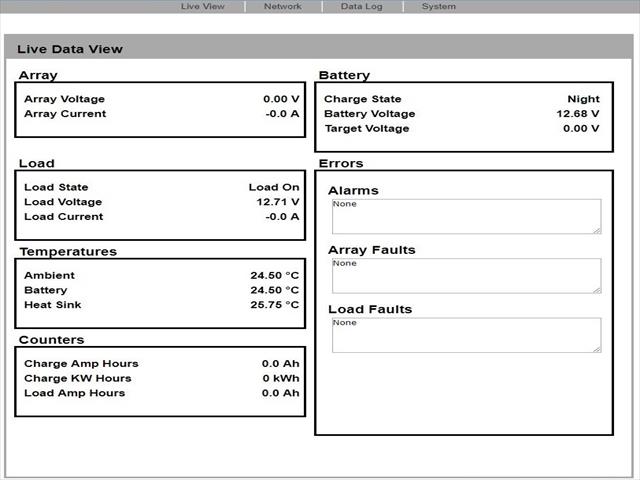Click the Array Faults subheading
This screenshot has height=480, width=640.
tap(372, 250)
